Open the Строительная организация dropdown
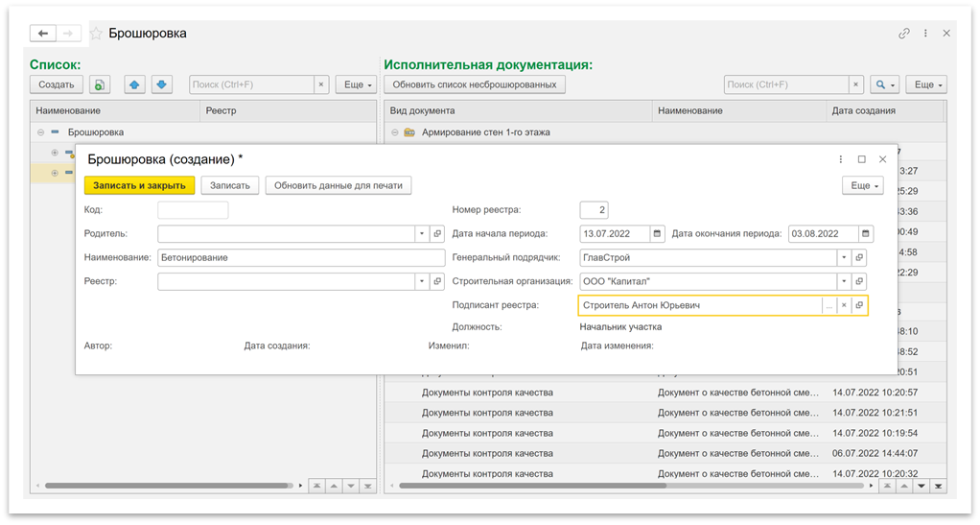 click(x=843, y=281)
